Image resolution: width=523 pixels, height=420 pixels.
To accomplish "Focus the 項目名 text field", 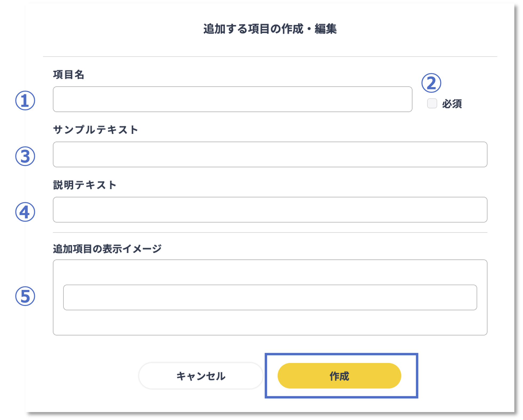I will click(x=232, y=99).
